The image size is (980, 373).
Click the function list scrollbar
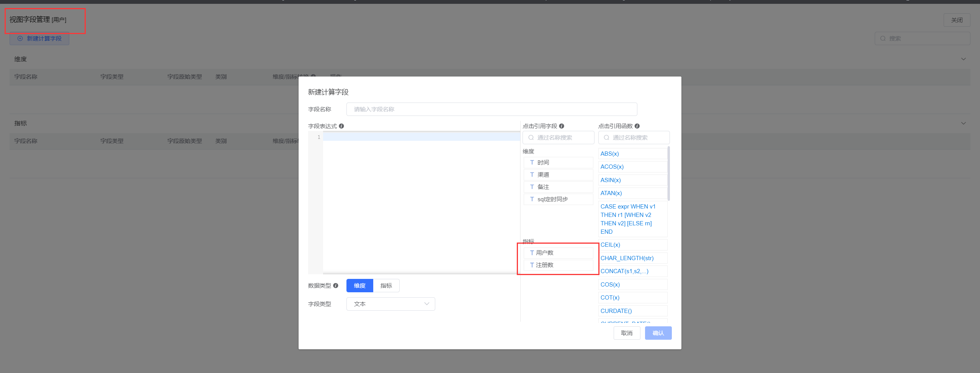pyautogui.click(x=669, y=173)
